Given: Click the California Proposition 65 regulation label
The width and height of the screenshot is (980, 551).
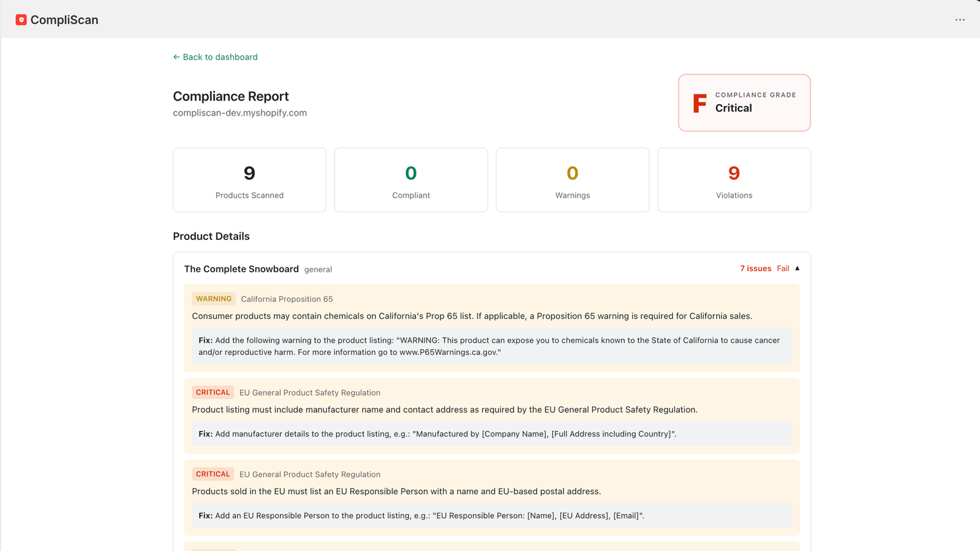Looking at the screenshot, I should click(x=287, y=299).
